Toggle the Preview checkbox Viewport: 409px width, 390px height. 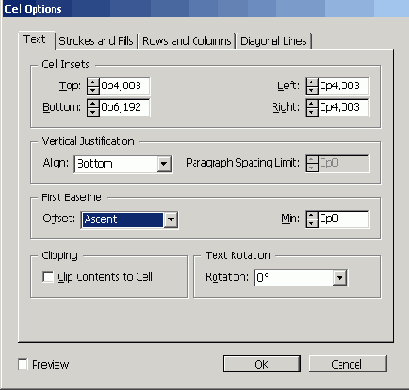(x=23, y=364)
